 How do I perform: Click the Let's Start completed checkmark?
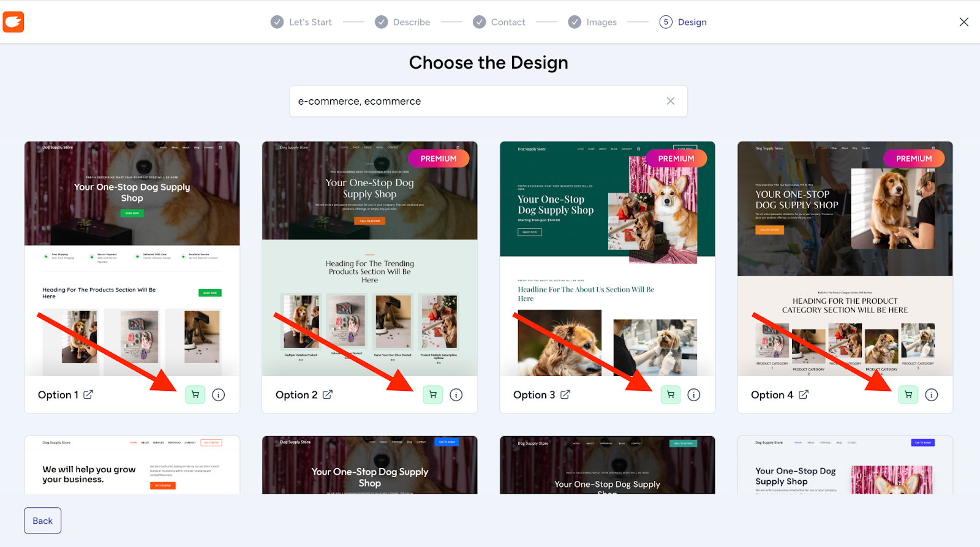277,22
